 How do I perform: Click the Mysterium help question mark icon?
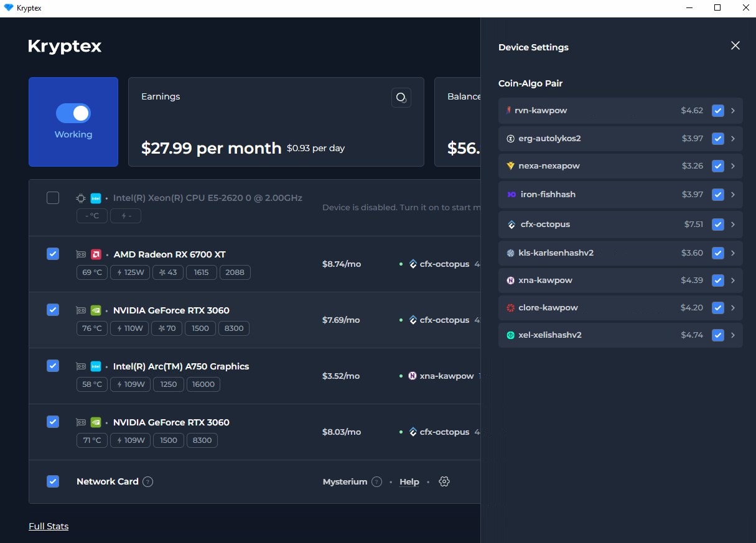coord(376,481)
